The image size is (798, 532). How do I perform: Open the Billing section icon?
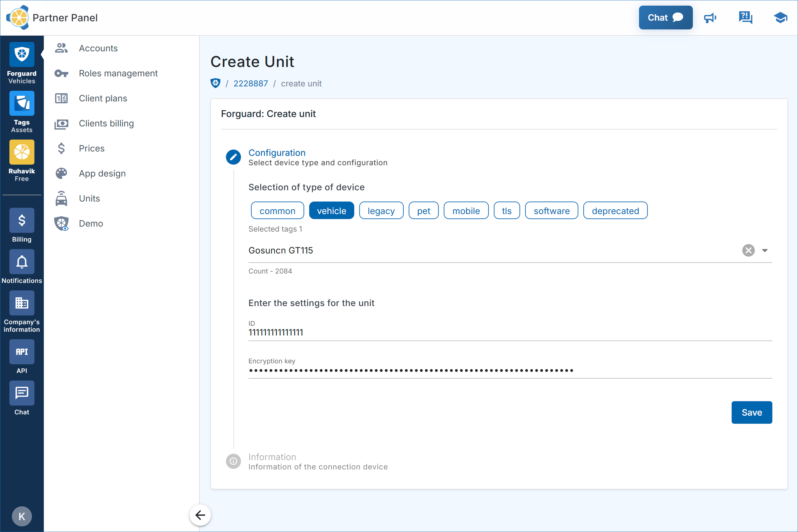pyautogui.click(x=22, y=221)
